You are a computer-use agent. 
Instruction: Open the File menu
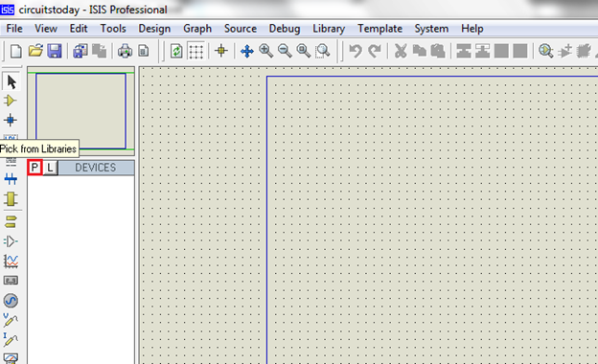coord(14,29)
